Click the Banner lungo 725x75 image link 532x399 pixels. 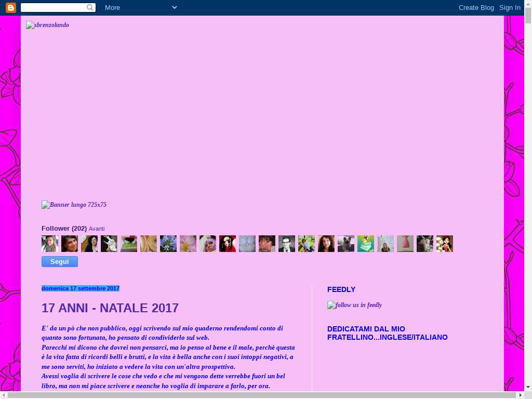(x=74, y=205)
